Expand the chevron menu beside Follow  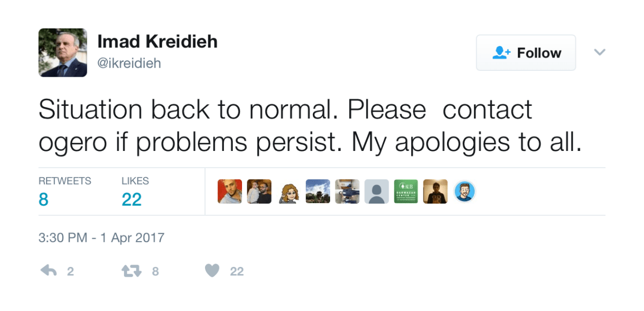coord(599,52)
